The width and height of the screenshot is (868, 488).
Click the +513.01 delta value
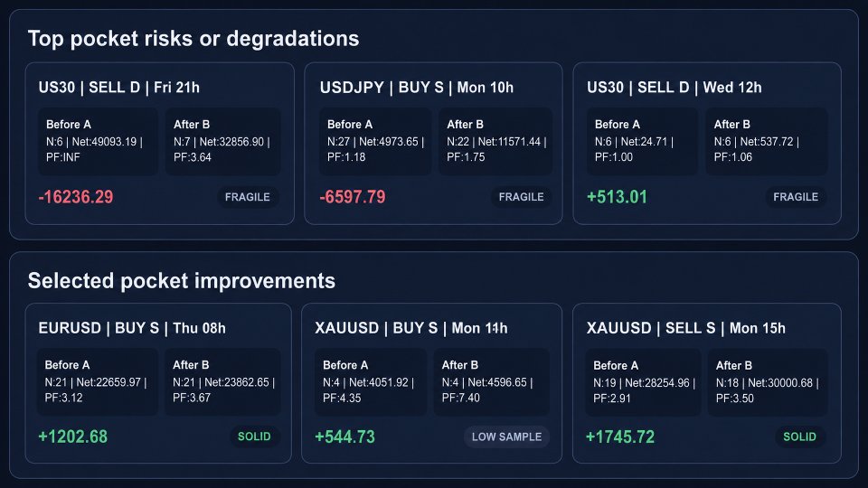coord(617,197)
